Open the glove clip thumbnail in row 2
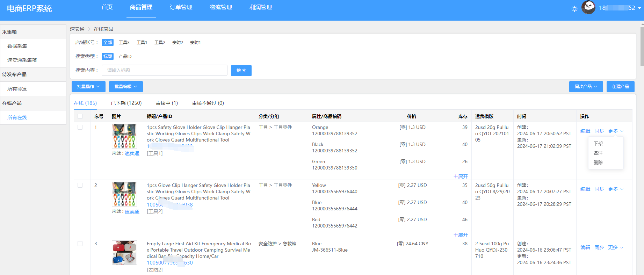The image size is (644, 275). coord(124,194)
